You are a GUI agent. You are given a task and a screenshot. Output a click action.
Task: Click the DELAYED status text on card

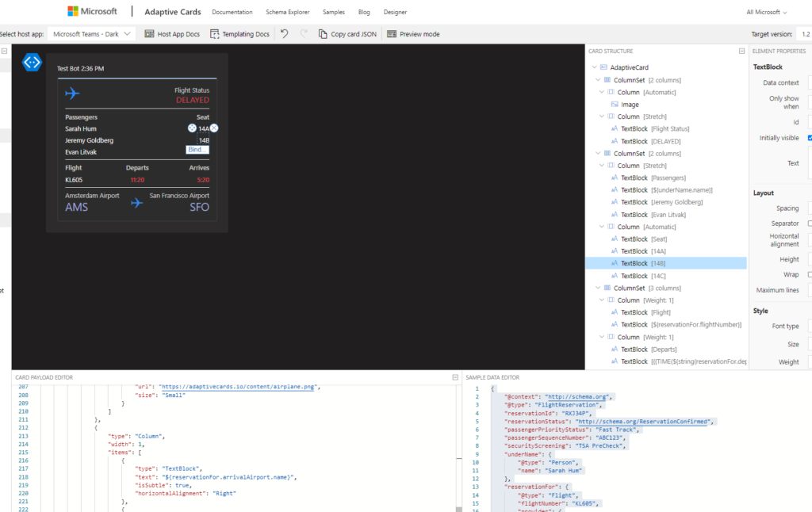(x=193, y=100)
